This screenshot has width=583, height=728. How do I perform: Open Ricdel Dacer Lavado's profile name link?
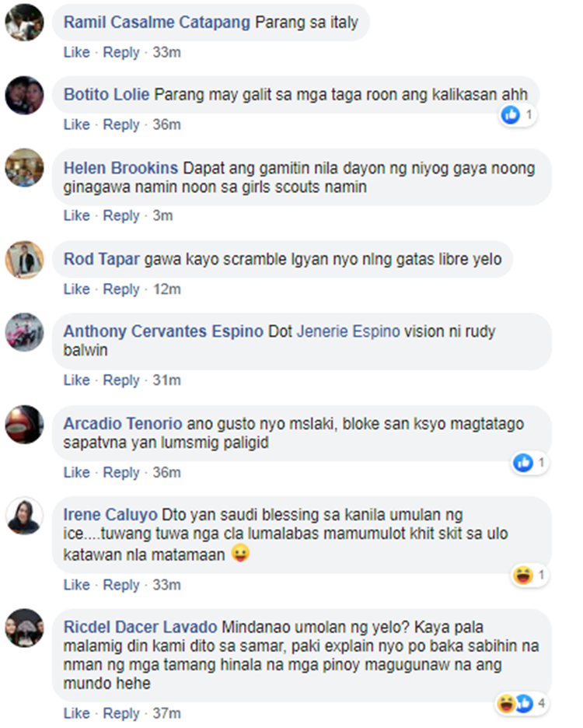click(140, 627)
